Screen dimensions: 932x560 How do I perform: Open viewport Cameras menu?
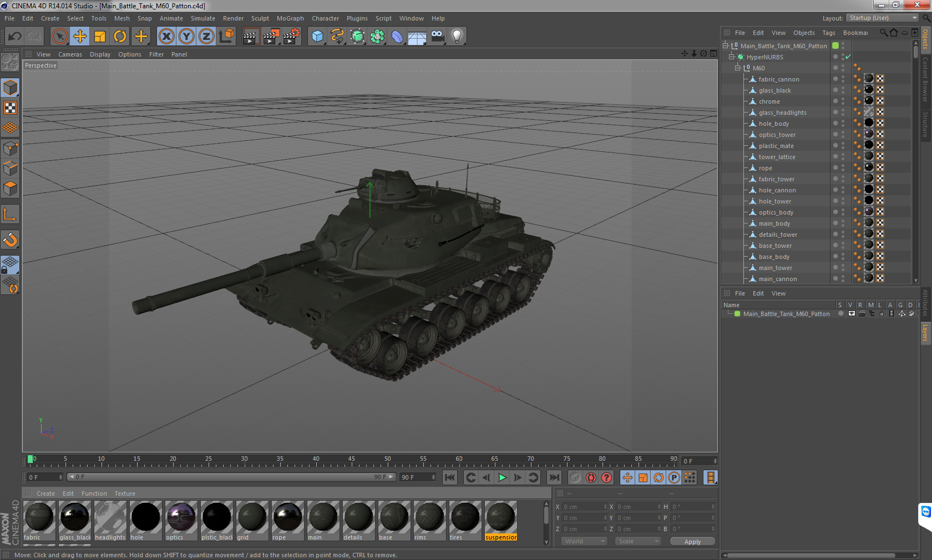point(70,54)
